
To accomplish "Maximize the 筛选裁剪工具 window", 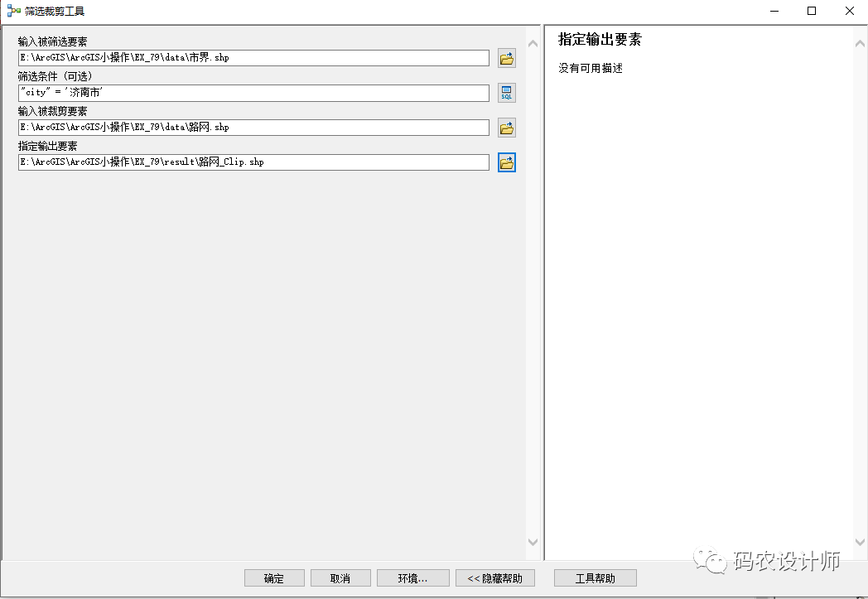I will [812, 11].
